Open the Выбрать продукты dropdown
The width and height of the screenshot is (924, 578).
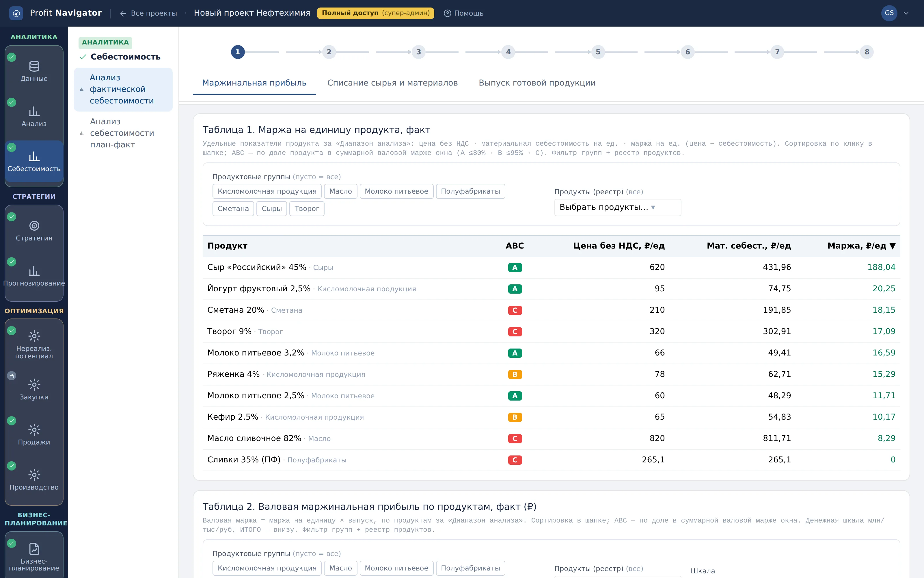pyautogui.click(x=617, y=207)
